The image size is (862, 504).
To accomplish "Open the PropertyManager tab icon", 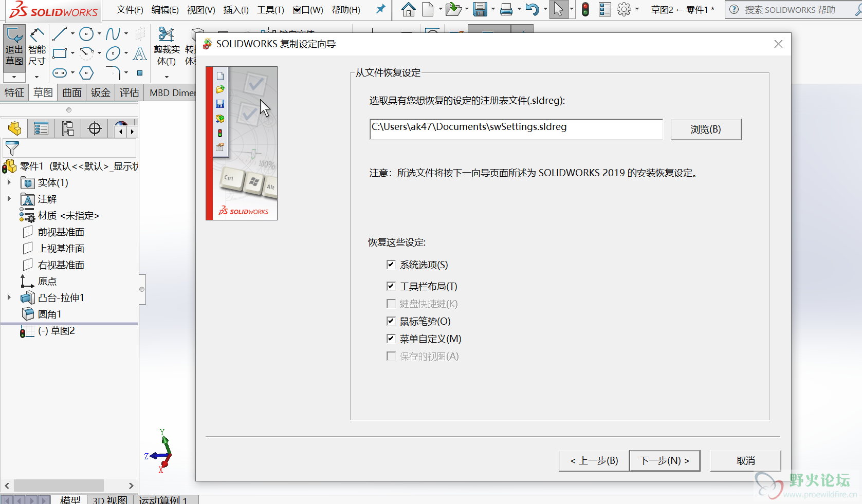I will [41, 128].
